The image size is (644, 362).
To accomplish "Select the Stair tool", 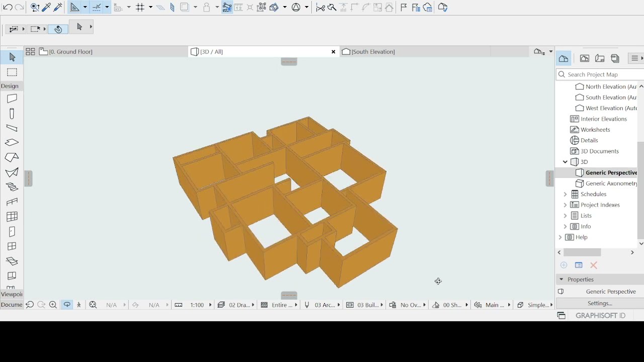I will coord(12,187).
